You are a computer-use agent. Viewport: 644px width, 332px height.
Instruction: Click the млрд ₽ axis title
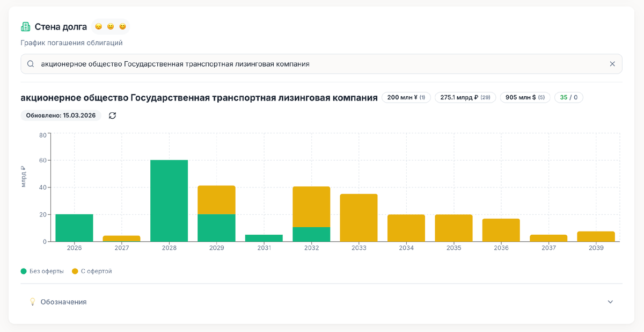pos(24,176)
